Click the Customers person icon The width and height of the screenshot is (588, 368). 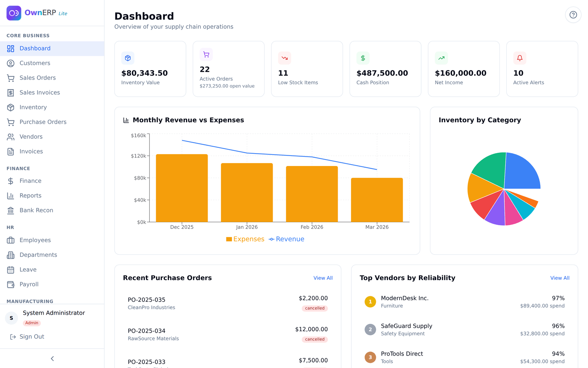[11, 63]
